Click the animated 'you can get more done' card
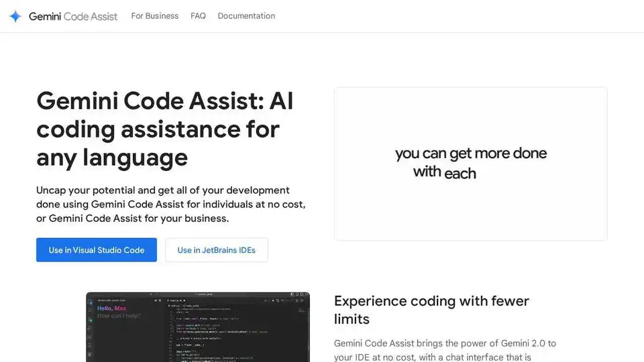Image resolution: width=644 pixels, height=362 pixels. pyautogui.click(x=471, y=164)
